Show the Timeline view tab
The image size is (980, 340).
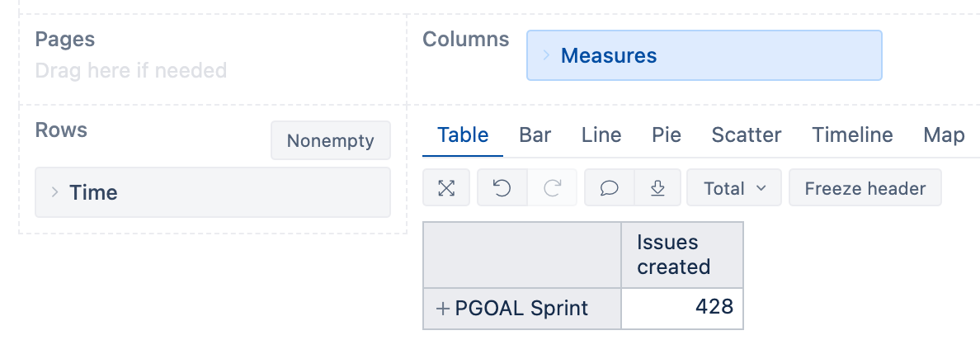pos(852,135)
